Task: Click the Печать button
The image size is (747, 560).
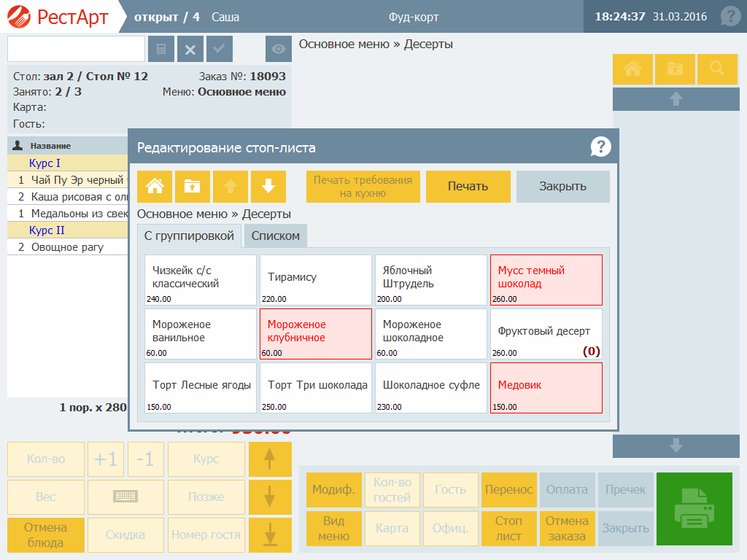Action: (468, 186)
